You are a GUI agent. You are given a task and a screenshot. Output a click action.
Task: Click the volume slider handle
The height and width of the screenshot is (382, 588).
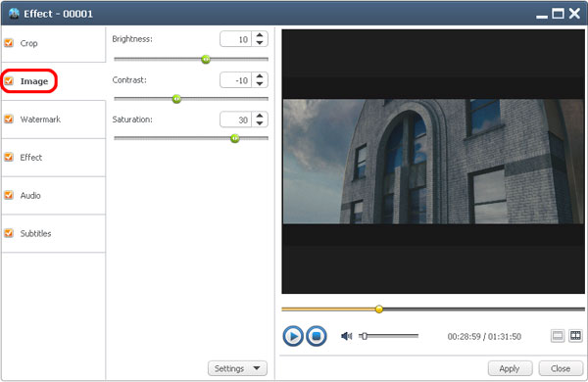pyautogui.click(x=364, y=336)
